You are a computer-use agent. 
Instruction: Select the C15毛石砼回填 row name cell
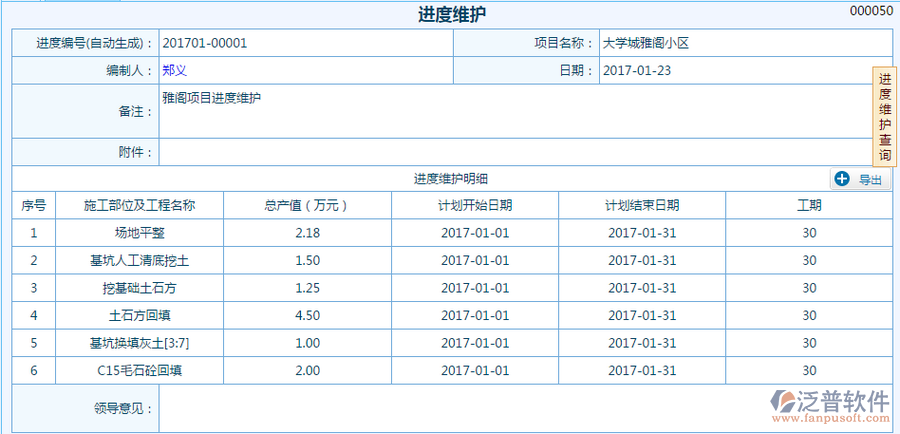tap(139, 370)
